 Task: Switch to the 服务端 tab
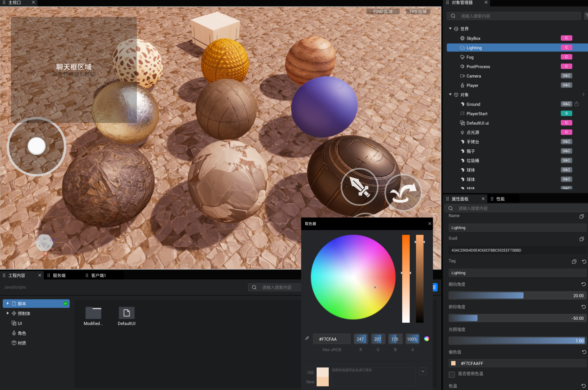[59, 275]
